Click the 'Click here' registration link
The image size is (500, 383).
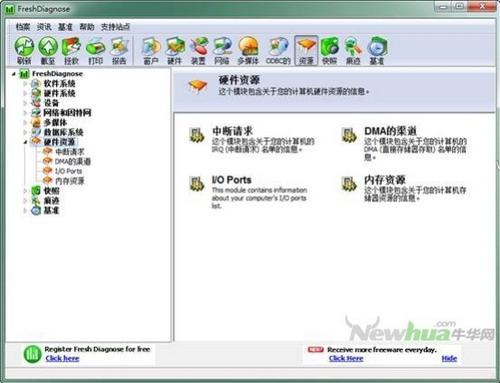(x=62, y=358)
